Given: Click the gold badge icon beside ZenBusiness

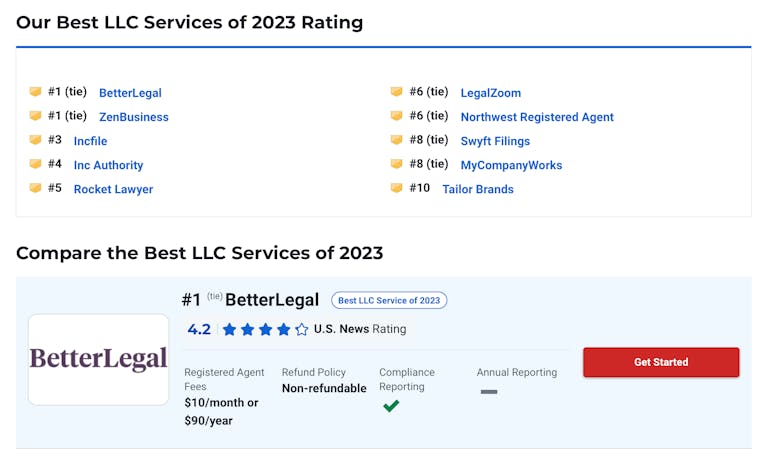Looking at the screenshot, I should pos(35,116).
